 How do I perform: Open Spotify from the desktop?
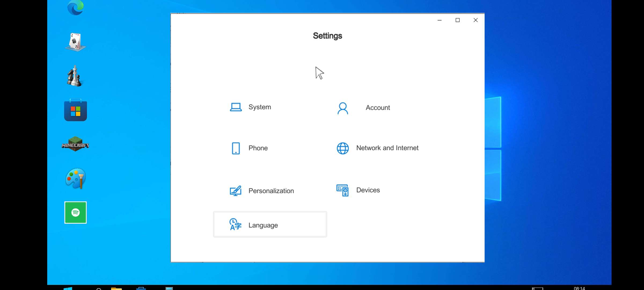[x=75, y=212]
